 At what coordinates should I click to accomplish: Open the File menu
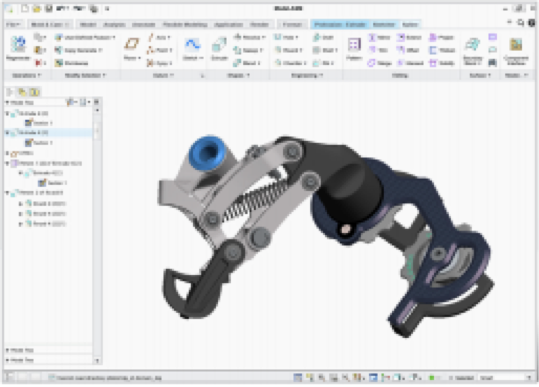pyautogui.click(x=14, y=24)
